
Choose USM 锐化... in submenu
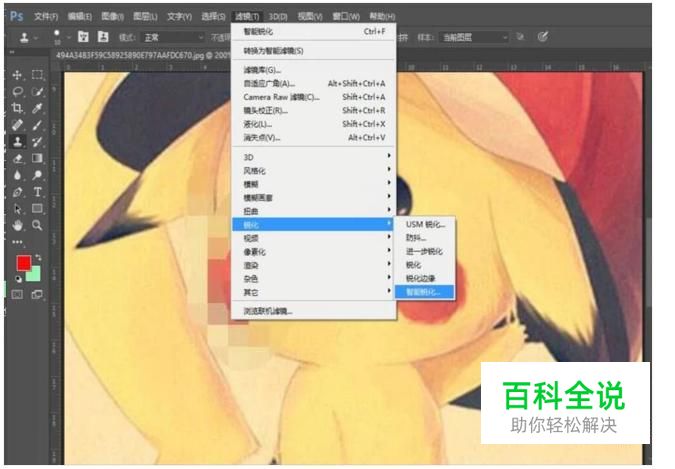(425, 224)
